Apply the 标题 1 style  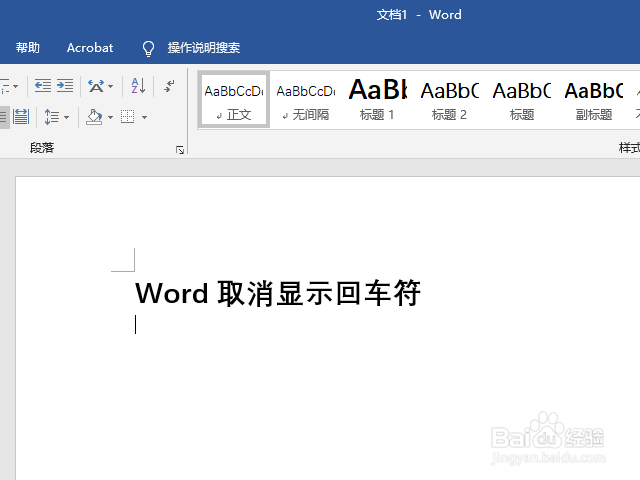[378, 101]
